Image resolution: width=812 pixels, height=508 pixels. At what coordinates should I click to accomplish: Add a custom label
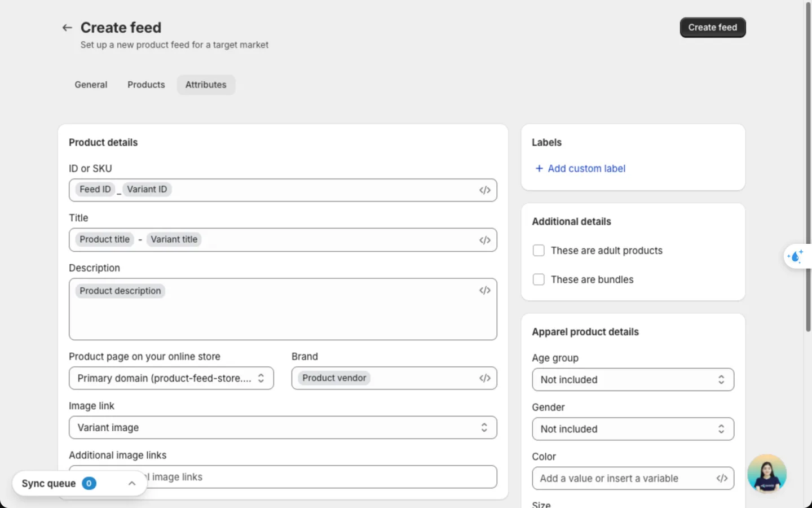580,169
